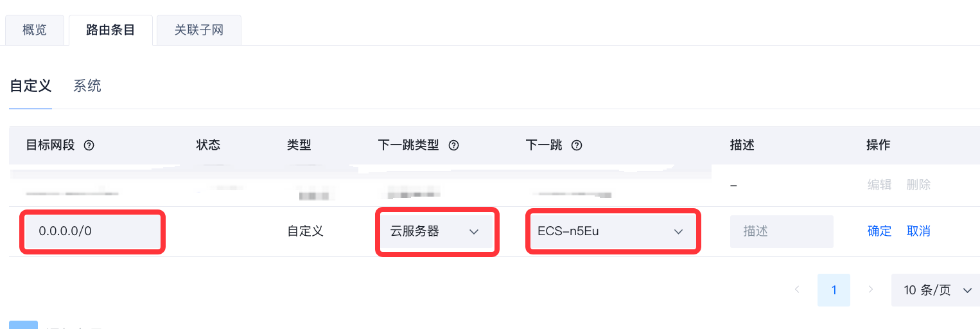Click help icon next to 目标网段
The image size is (980, 329).
tap(89, 145)
